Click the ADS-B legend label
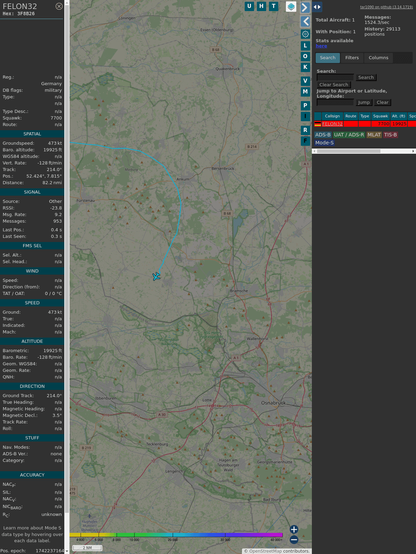The height and width of the screenshot is (554, 416). (322, 135)
